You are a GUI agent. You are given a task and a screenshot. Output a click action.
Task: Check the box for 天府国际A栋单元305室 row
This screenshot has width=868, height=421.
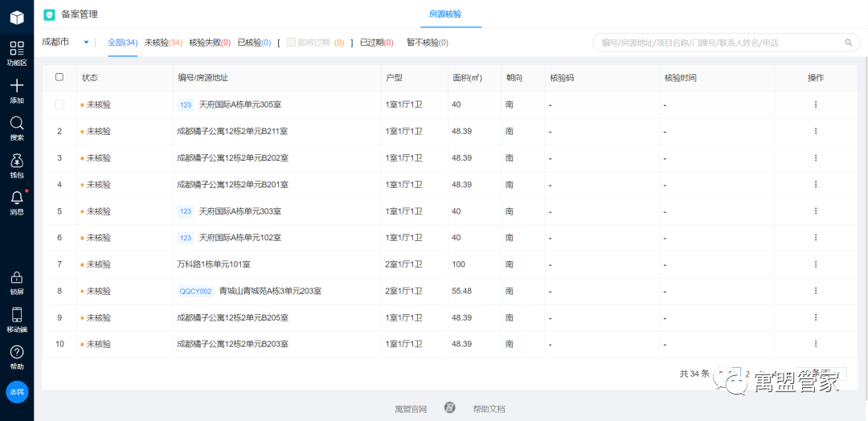(x=59, y=104)
